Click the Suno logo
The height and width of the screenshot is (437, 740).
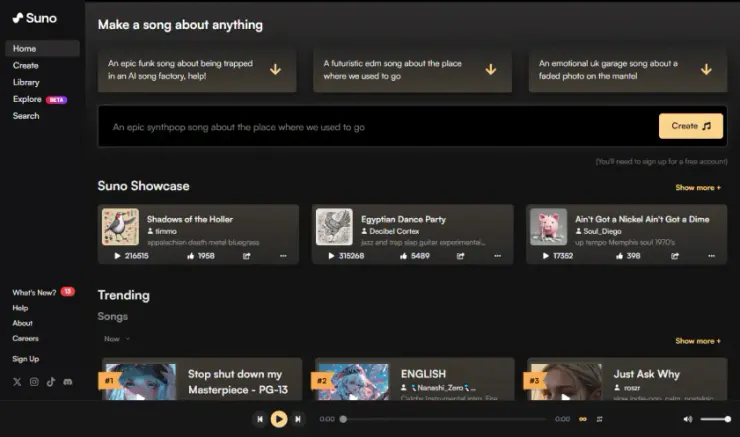point(34,18)
